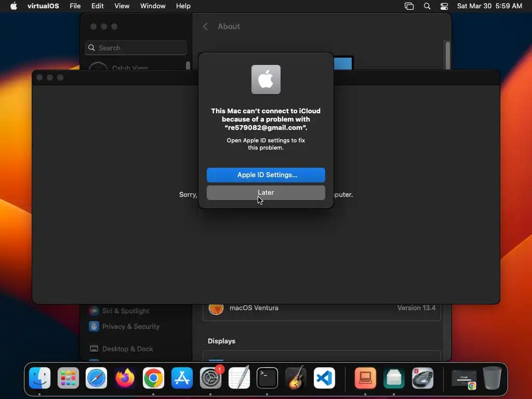Click the orange laptop app icon in the Dock
Screen dimensions: 532x399
tap(365, 378)
